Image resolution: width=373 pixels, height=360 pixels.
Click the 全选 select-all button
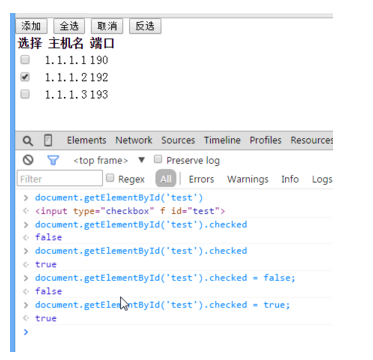[69, 26]
